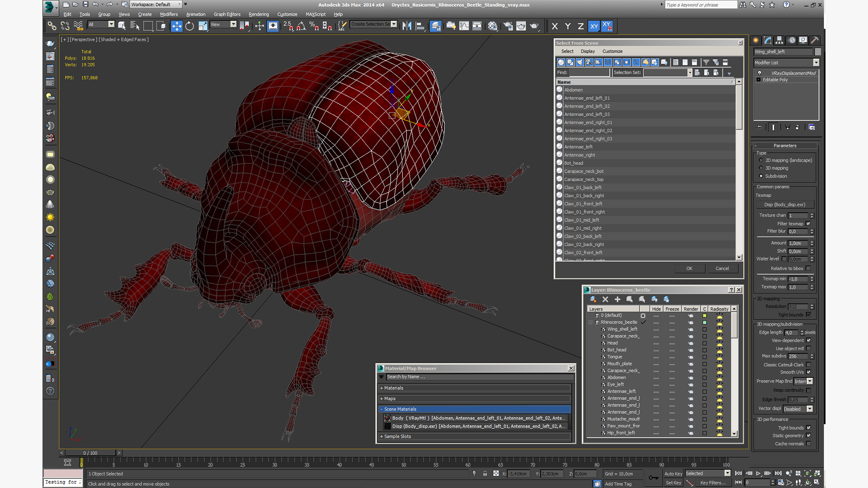Open the Align tool
This screenshot has height=488, width=868.
click(420, 26)
